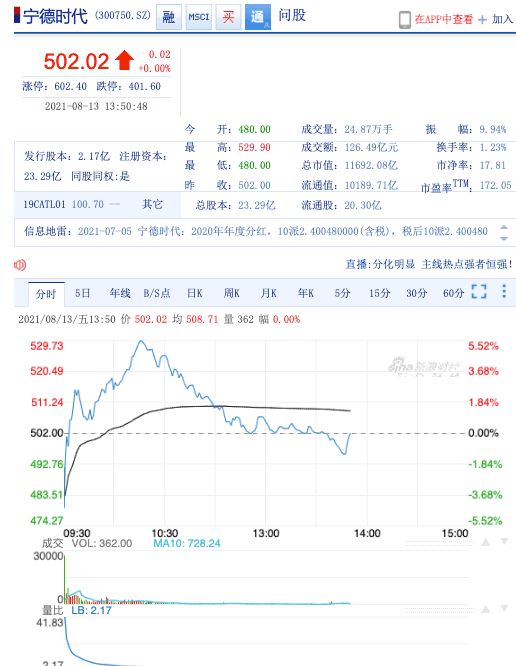Click the red 买 buy badge

pos(228,17)
